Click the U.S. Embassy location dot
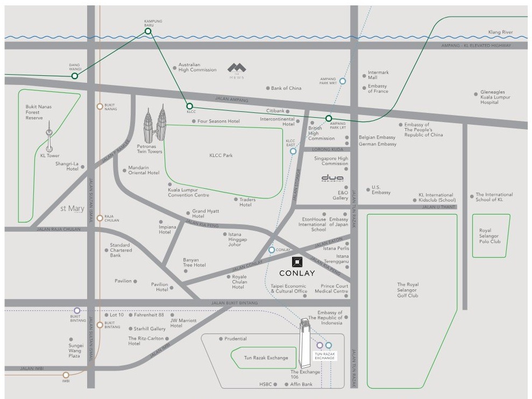This screenshot has height=399, width=532. (368, 190)
